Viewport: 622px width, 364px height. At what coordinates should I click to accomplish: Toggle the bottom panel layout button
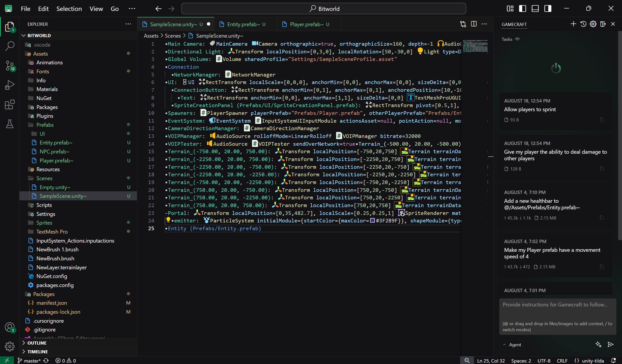535,9
